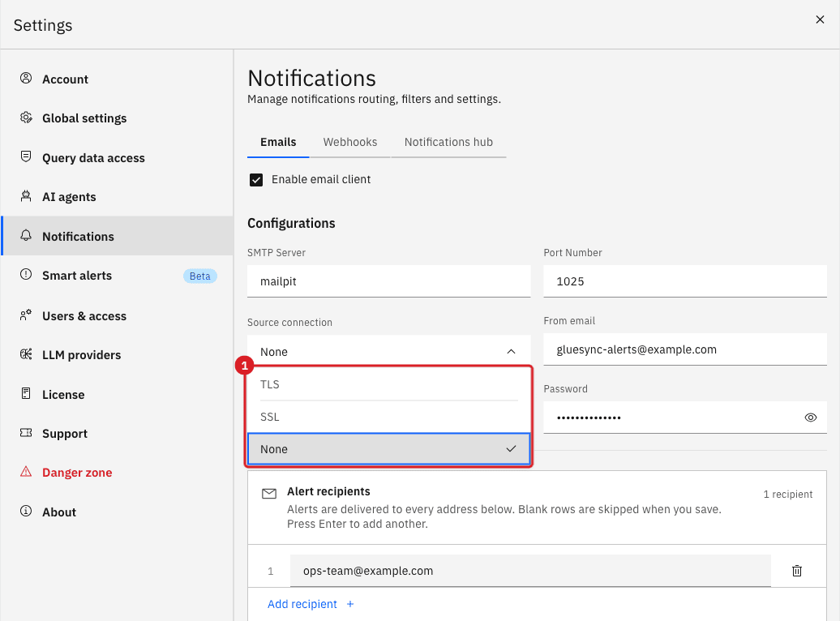
Task: Click the envelope icon beside Alert recipients
Action: [x=269, y=494]
